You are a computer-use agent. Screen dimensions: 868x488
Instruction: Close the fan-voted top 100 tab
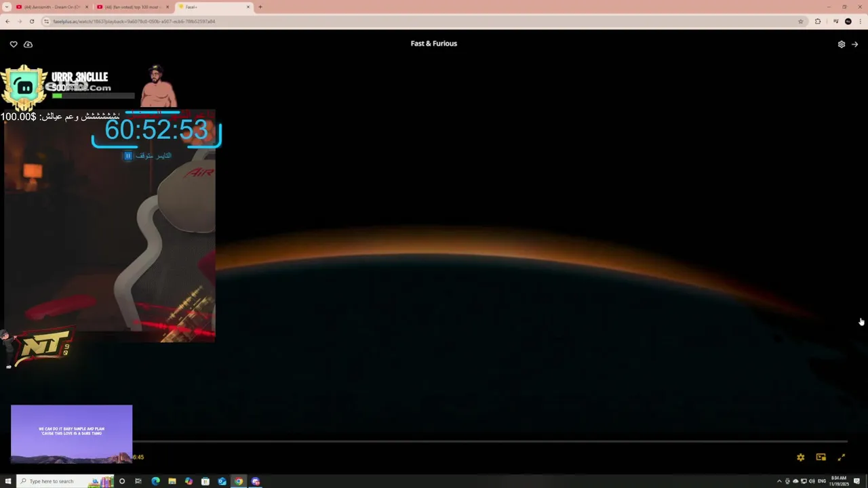tap(167, 7)
